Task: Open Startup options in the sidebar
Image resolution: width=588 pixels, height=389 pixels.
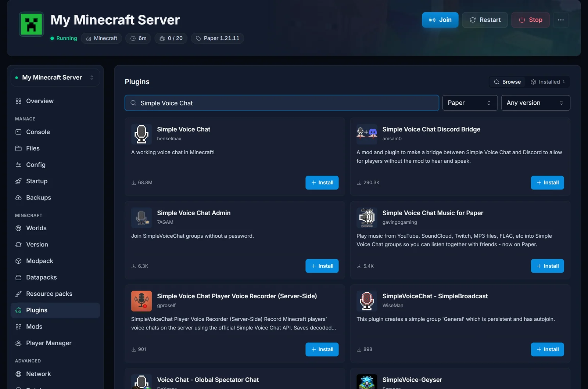Action: point(55,181)
